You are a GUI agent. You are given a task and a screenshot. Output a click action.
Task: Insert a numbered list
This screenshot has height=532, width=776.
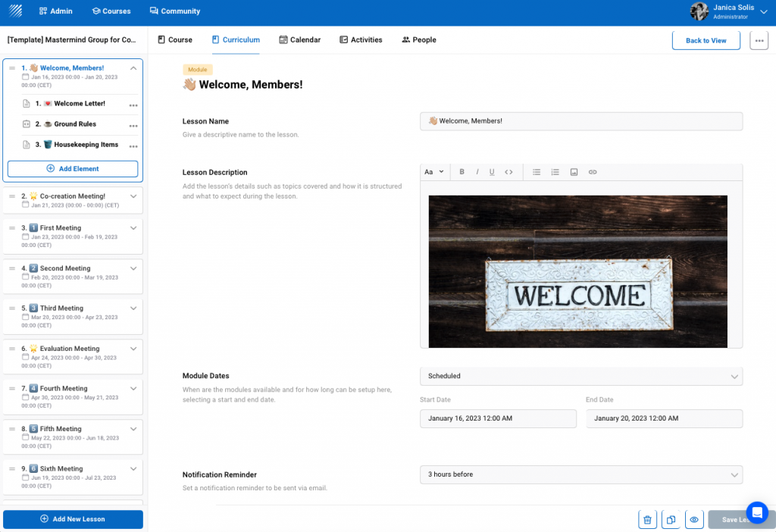555,172
